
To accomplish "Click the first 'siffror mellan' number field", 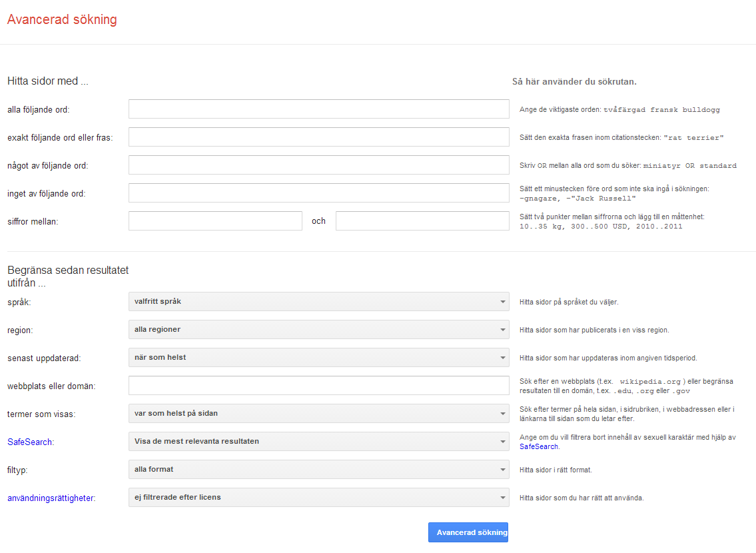I will point(216,221).
